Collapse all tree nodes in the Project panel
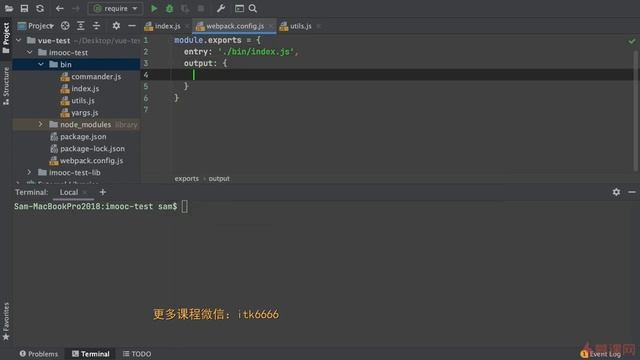 click(96, 26)
